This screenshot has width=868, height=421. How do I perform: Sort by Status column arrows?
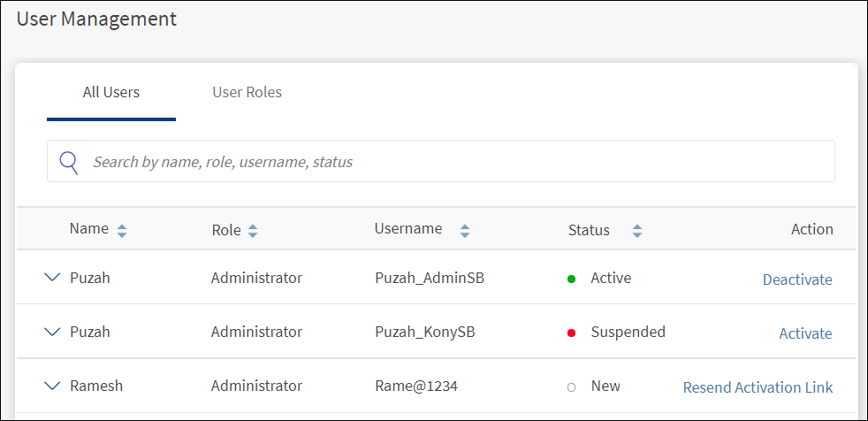tap(636, 231)
